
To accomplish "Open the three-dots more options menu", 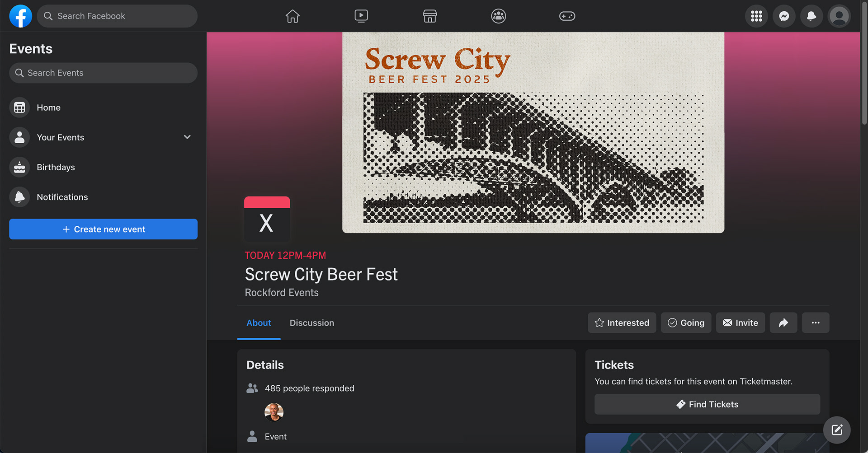I will 815,323.
